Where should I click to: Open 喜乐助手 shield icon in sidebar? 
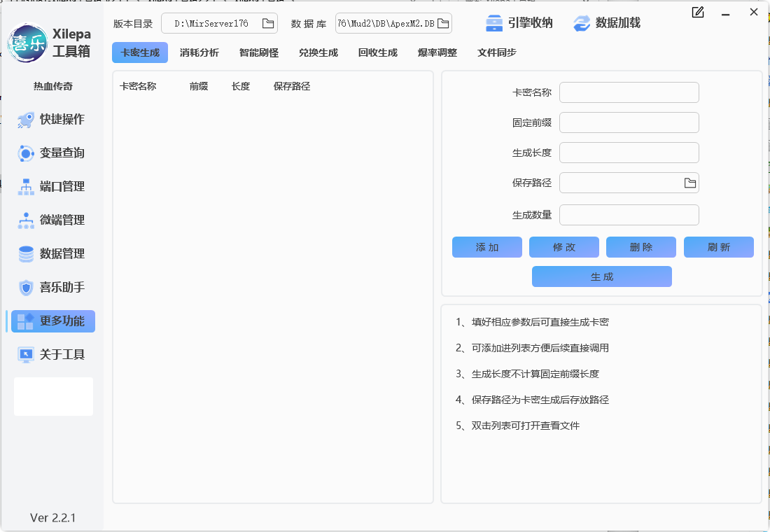point(25,288)
